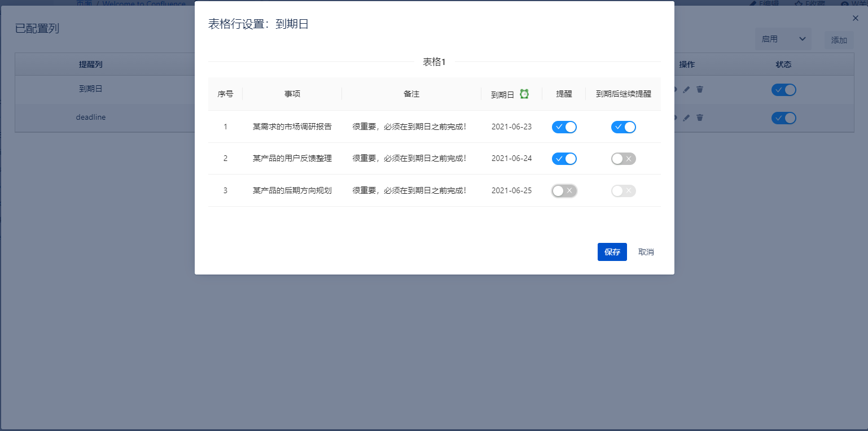Click the trash delete icon in the deadline row
This screenshot has height=431, width=868.
700,117
